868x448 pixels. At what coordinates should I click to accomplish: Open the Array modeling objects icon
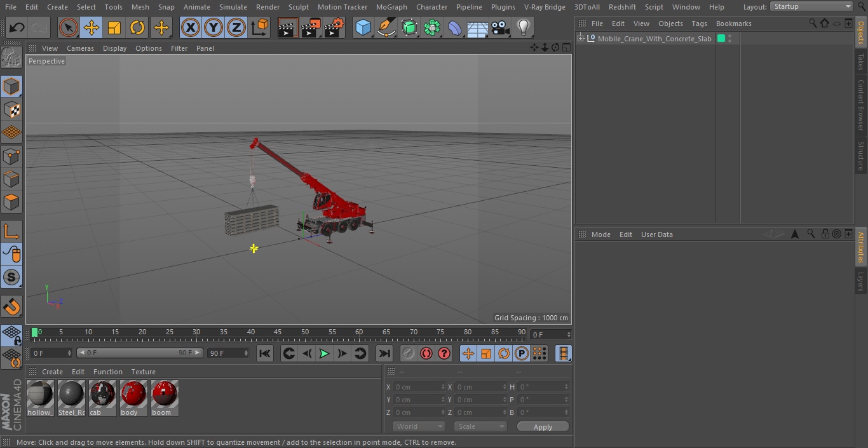[x=432, y=27]
